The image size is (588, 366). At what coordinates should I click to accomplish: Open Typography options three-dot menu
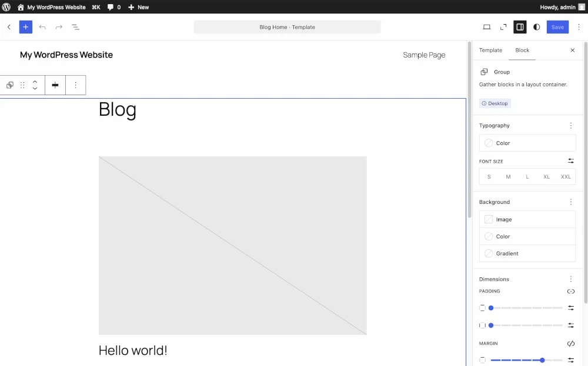571,126
